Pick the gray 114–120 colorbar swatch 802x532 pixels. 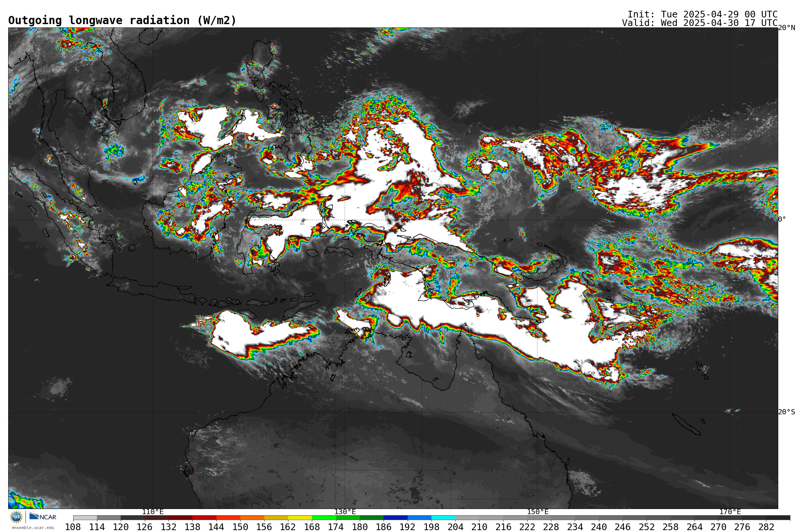point(109,518)
